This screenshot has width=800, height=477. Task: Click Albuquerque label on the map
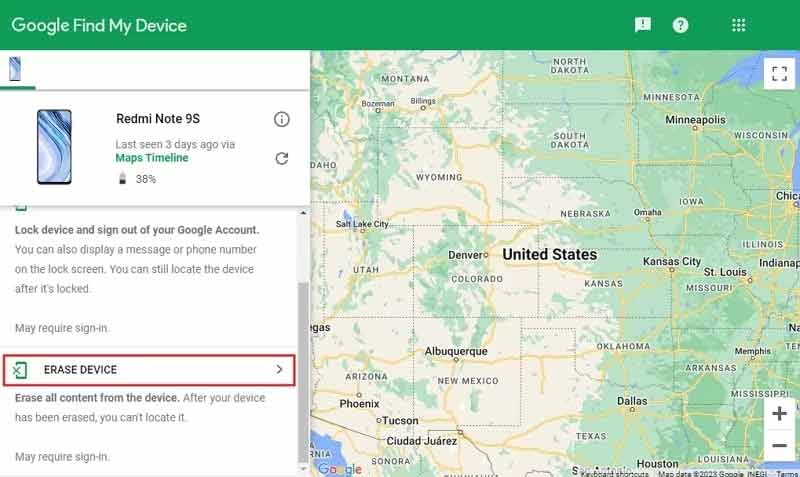point(456,352)
